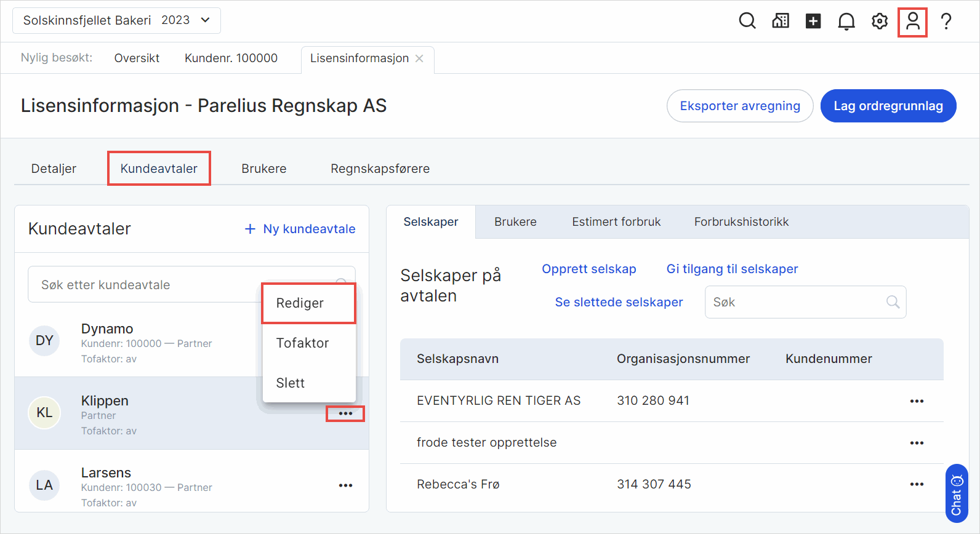The image size is (980, 534).
Task: Click the Lag ordregrunnlag button
Action: pyautogui.click(x=888, y=106)
